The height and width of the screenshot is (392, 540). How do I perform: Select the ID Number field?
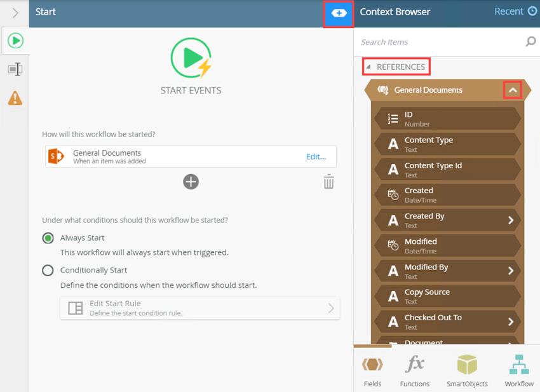click(448, 119)
